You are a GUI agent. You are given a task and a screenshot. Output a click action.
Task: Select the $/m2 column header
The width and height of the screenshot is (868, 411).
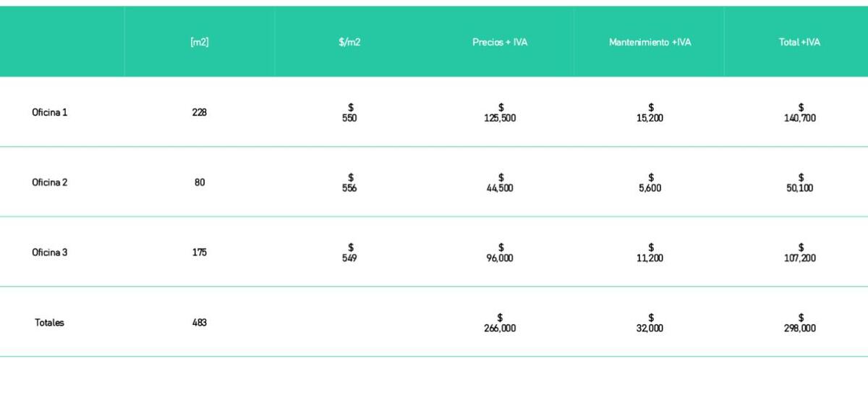click(349, 42)
